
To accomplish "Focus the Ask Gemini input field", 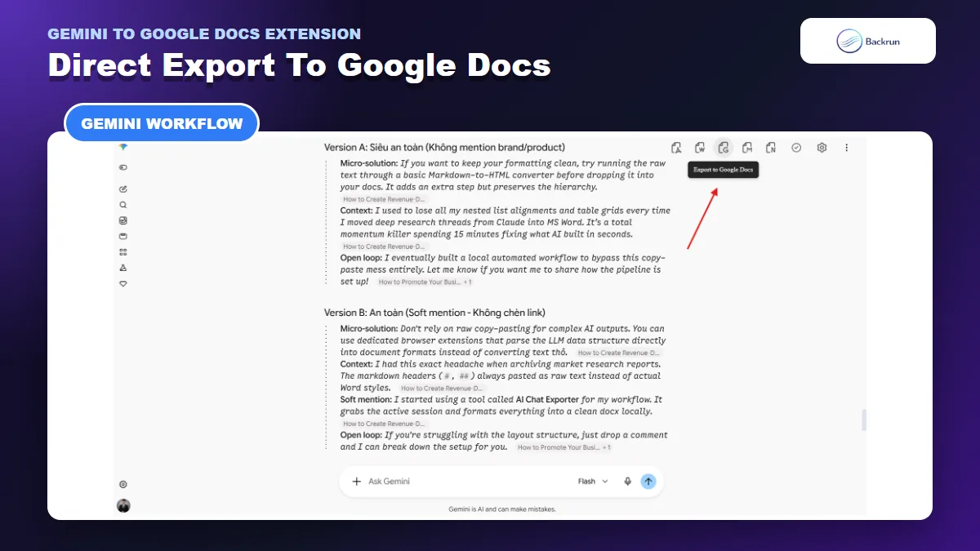I will [x=470, y=482].
